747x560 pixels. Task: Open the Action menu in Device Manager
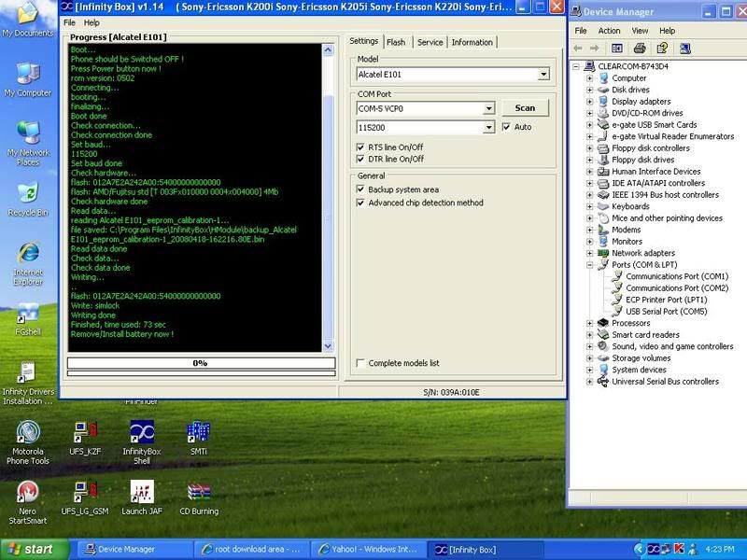(609, 30)
